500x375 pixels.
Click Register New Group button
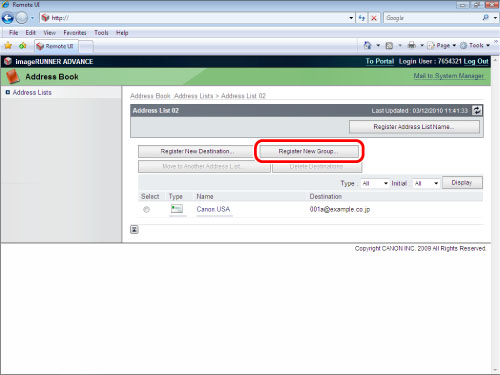309,151
